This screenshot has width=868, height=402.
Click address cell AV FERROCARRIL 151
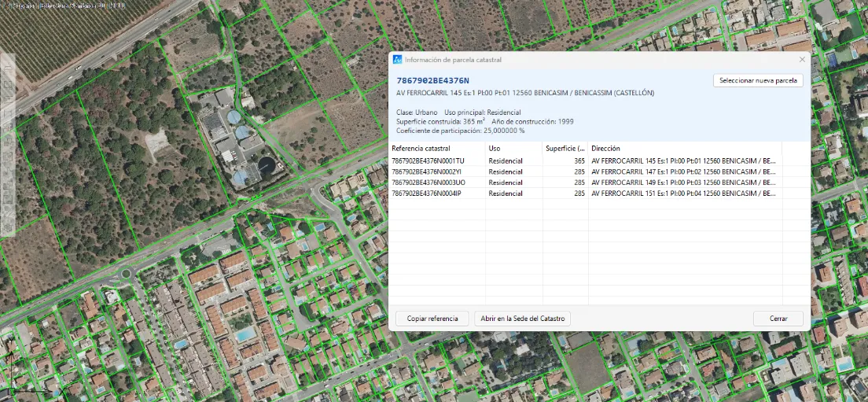click(x=684, y=194)
